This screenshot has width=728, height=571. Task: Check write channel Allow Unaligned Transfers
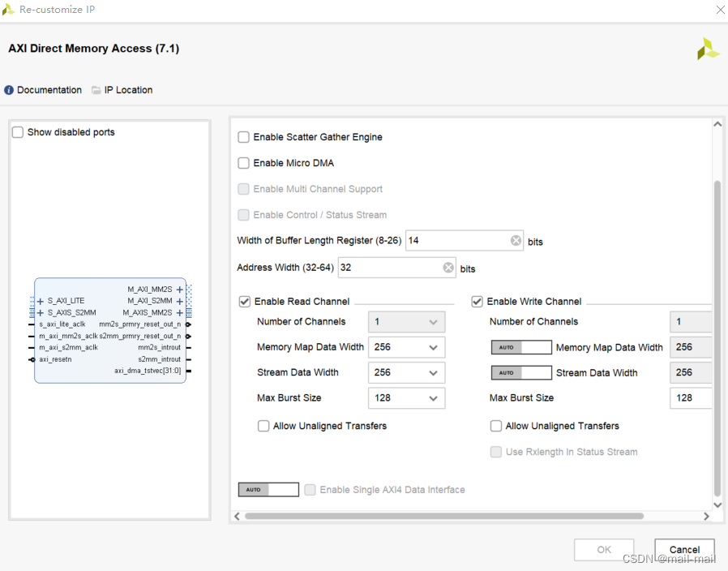click(x=496, y=426)
